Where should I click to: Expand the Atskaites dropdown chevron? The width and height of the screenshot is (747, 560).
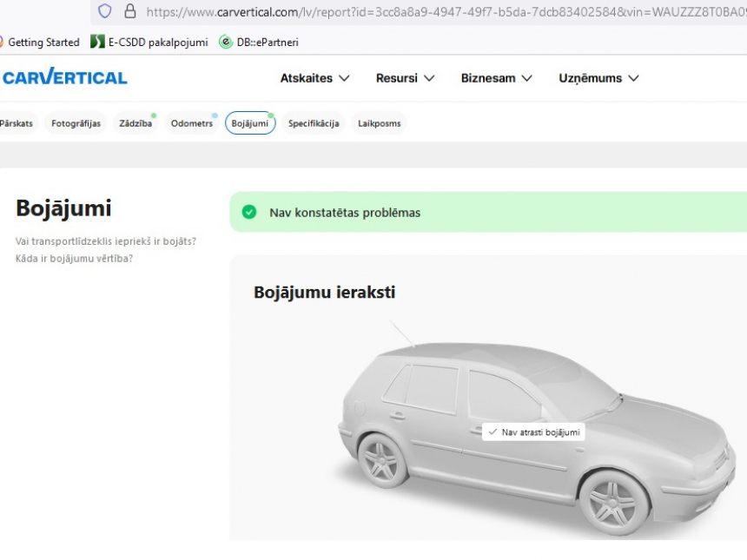pyautogui.click(x=344, y=78)
